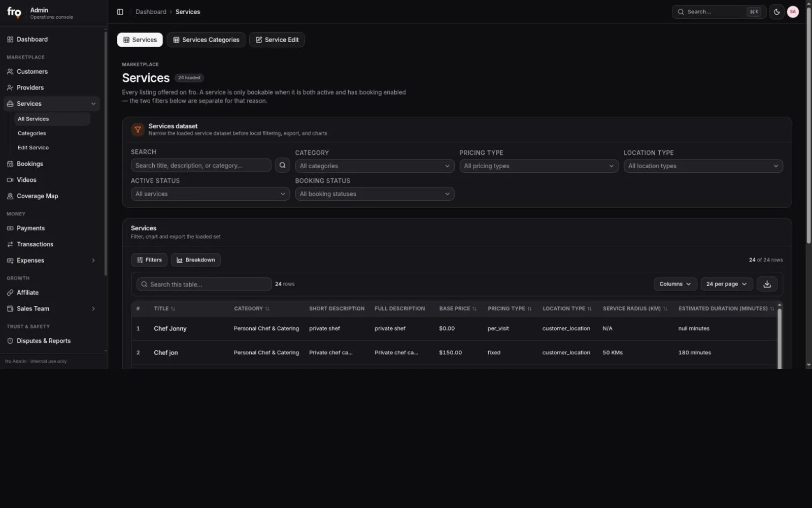Open the SA user avatar menu
This screenshot has width=812, height=508.
click(793, 12)
